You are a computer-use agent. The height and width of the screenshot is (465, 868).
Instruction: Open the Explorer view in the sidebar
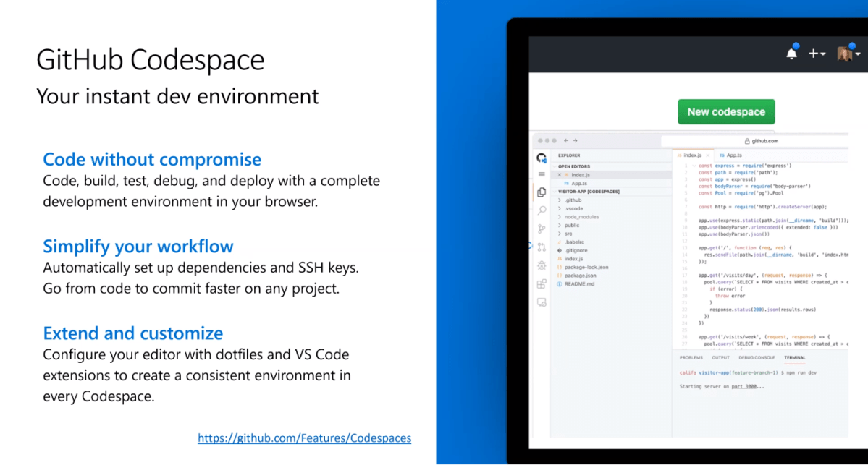click(541, 192)
